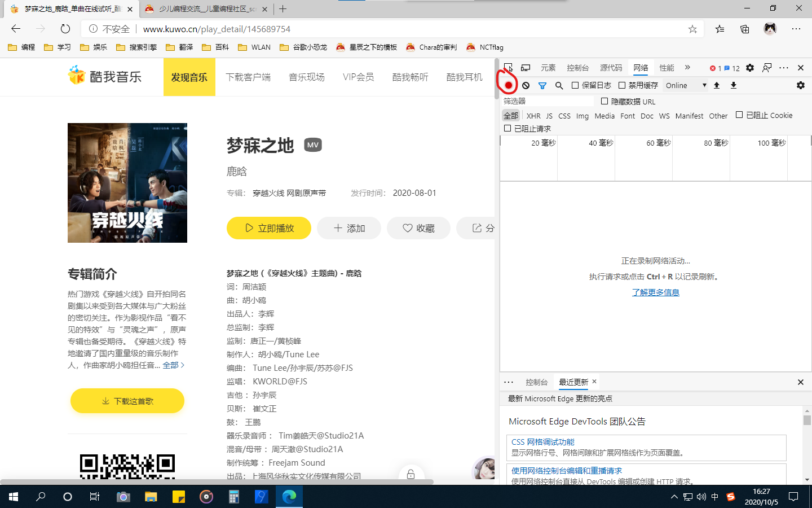Toggle device emulation icon in DevTools
812x508 pixels.
(526, 68)
